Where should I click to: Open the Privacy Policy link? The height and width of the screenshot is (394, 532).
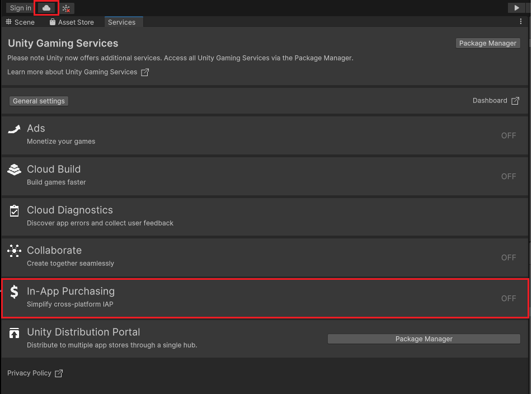click(29, 373)
